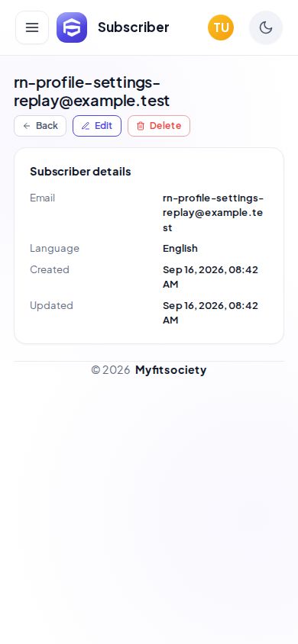Click the Updated field label

point(51,305)
